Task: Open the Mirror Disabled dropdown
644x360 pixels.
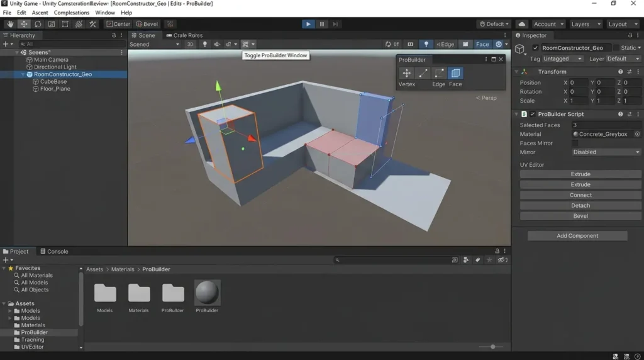Action: point(606,152)
